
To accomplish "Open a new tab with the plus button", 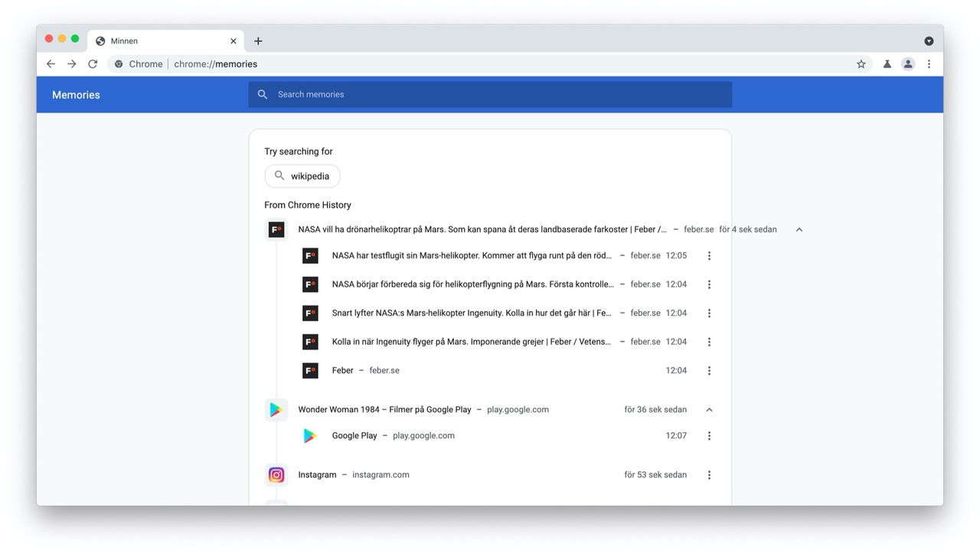I will [x=258, y=41].
